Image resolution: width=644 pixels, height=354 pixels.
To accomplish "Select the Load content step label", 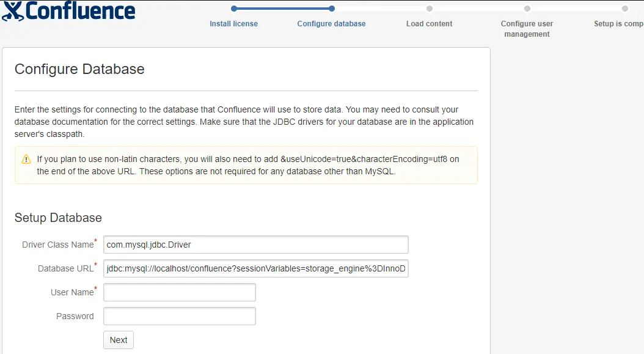I will pos(430,24).
